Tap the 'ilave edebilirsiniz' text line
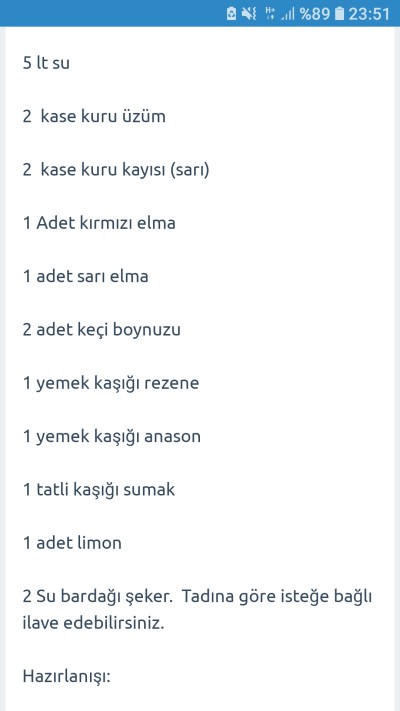The width and height of the screenshot is (400, 711). [93, 623]
